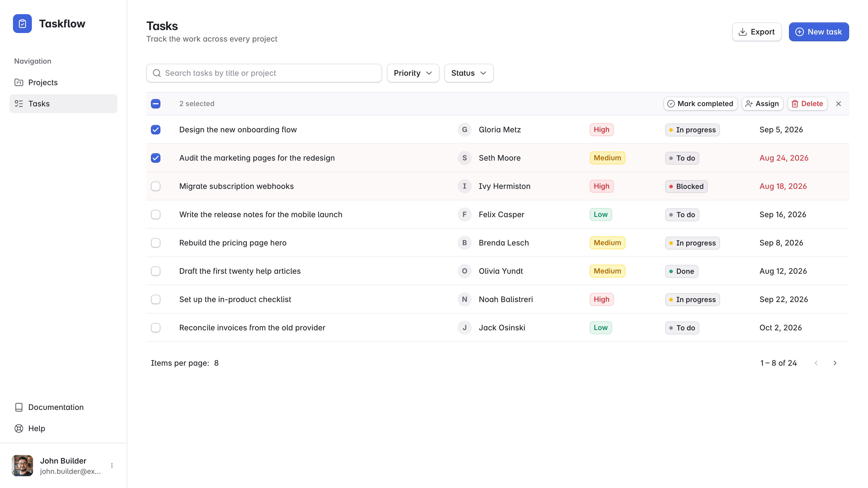Open the user menu three-dot icon

112,465
